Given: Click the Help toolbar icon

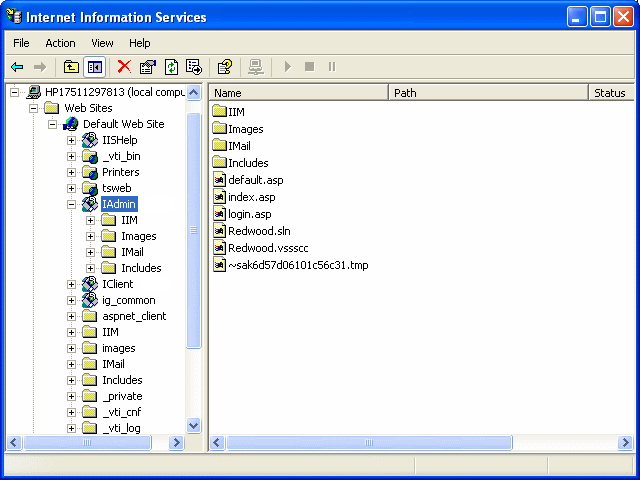Looking at the screenshot, I should tap(225, 67).
